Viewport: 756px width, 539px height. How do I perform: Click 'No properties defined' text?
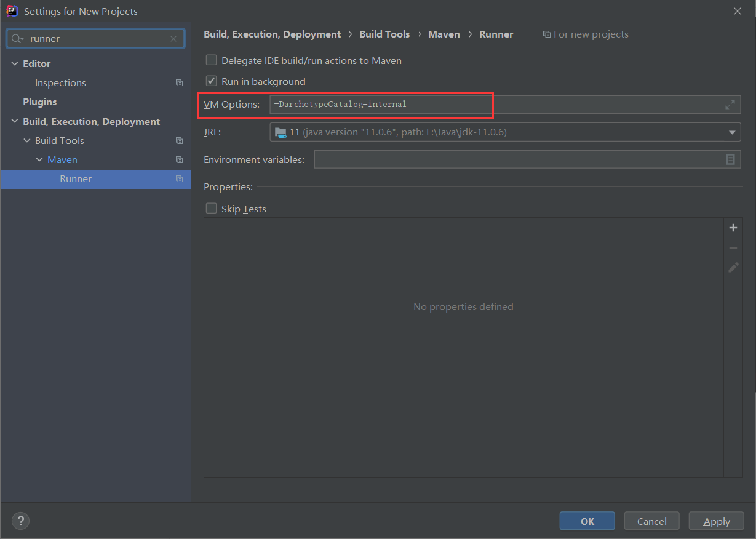pyautogui.click(x=463, y=306)
